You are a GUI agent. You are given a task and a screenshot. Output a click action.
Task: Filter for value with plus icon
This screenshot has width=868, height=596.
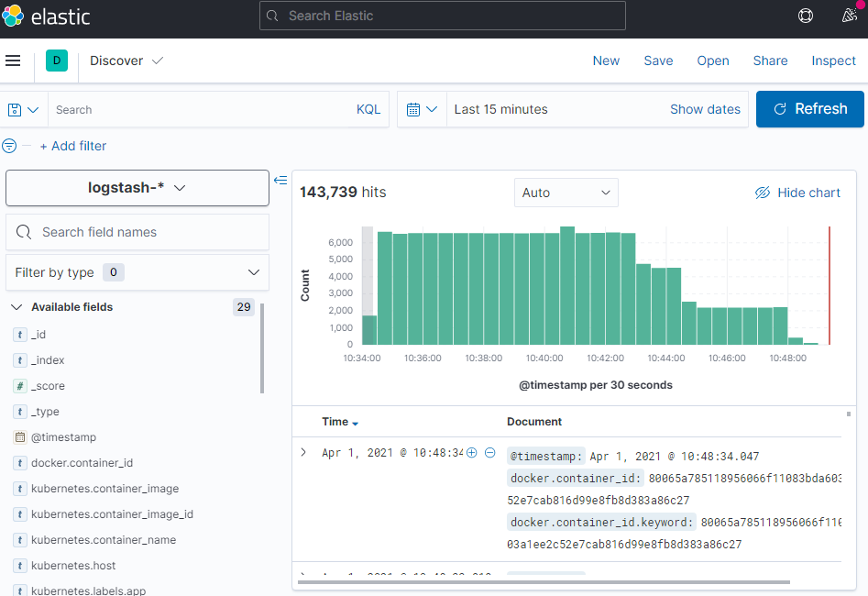point(472,453)
